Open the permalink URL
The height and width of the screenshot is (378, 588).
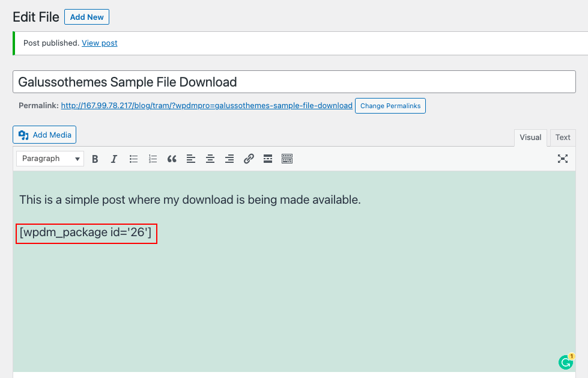tap(207, 106)
